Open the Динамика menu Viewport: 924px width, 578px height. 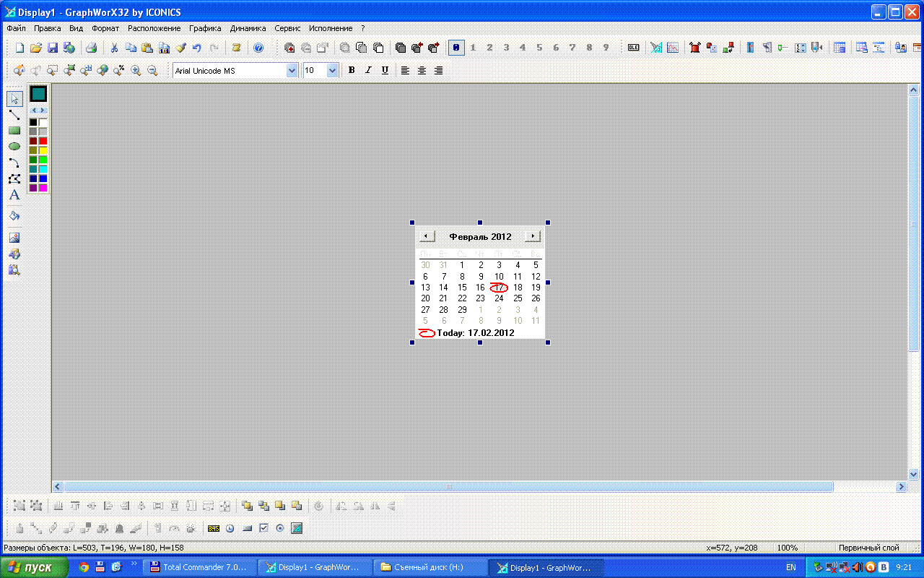tap(248, 28)
